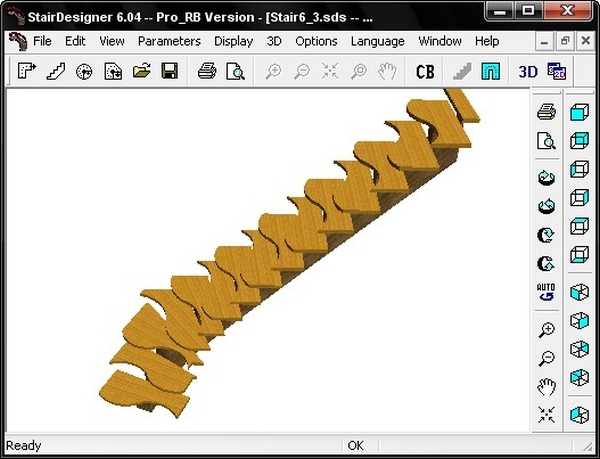The height and width of the screenshot is (459, 600).
Task: Open the Parameters menu
Action: (169, 41)
